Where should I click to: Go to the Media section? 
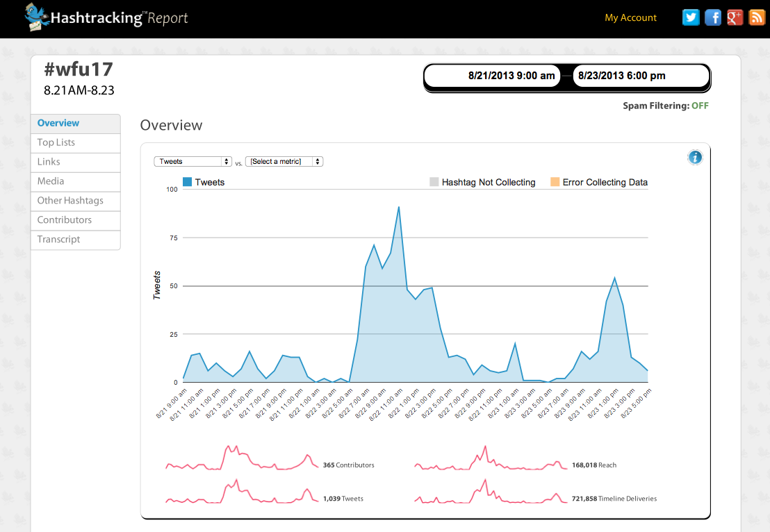(51, 181)
